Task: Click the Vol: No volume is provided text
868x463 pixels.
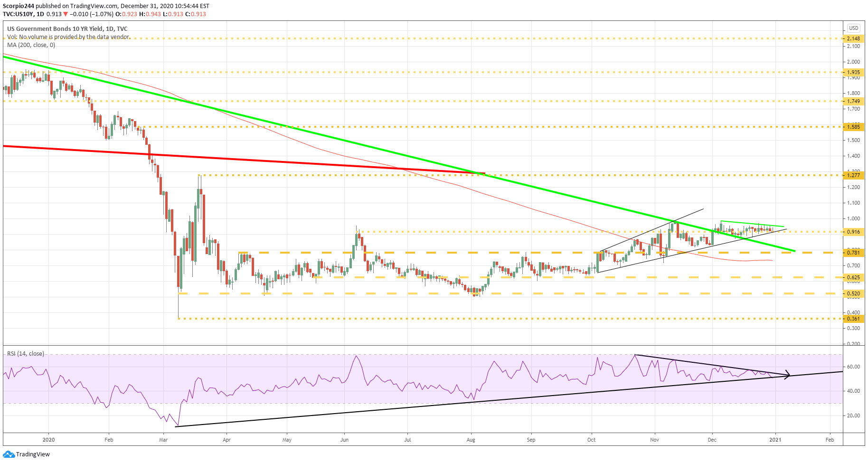Action: pos(68,37)
